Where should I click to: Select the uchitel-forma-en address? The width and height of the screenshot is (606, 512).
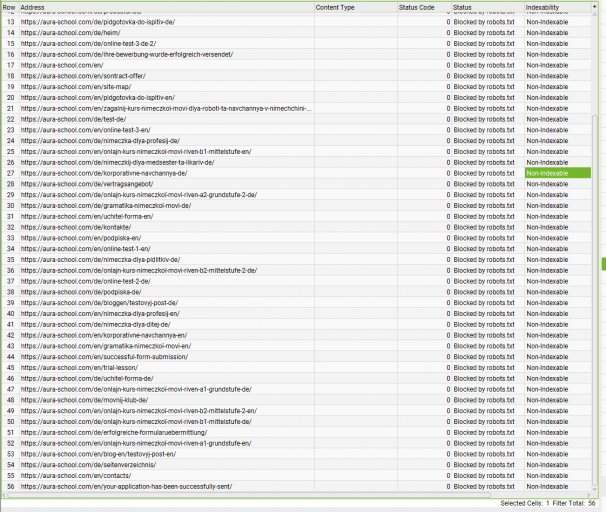87,217
